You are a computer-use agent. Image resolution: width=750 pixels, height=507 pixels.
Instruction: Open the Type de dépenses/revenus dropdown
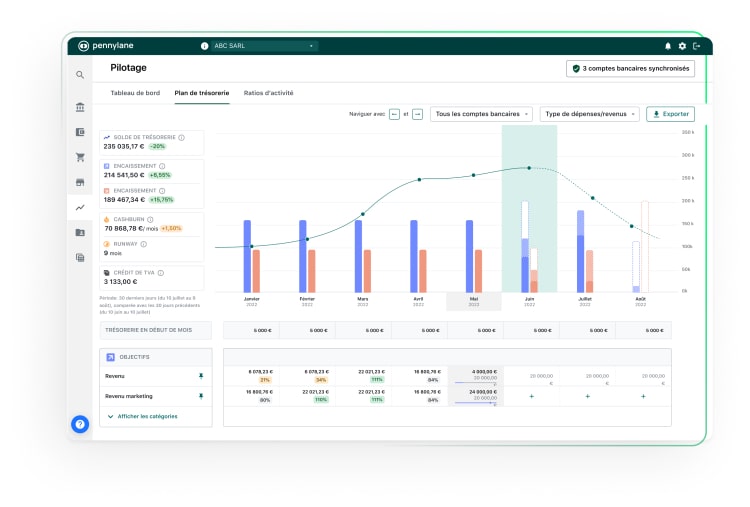pos(590,114)
